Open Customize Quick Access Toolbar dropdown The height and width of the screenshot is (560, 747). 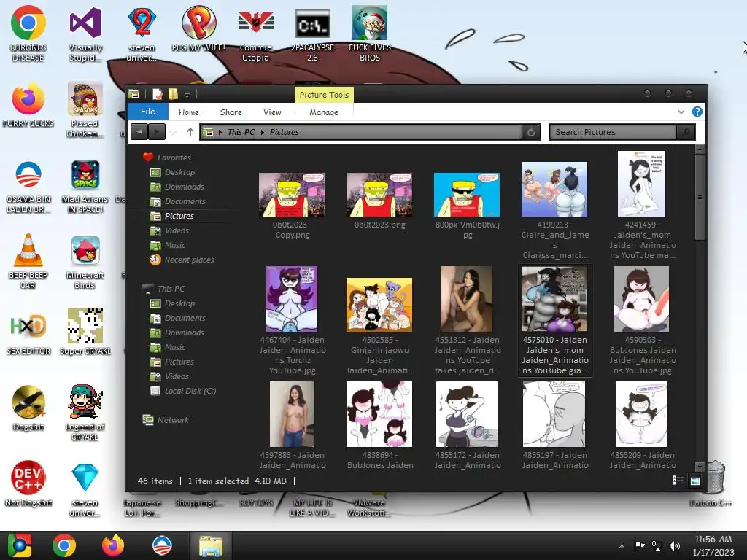(x=187, y=95)
